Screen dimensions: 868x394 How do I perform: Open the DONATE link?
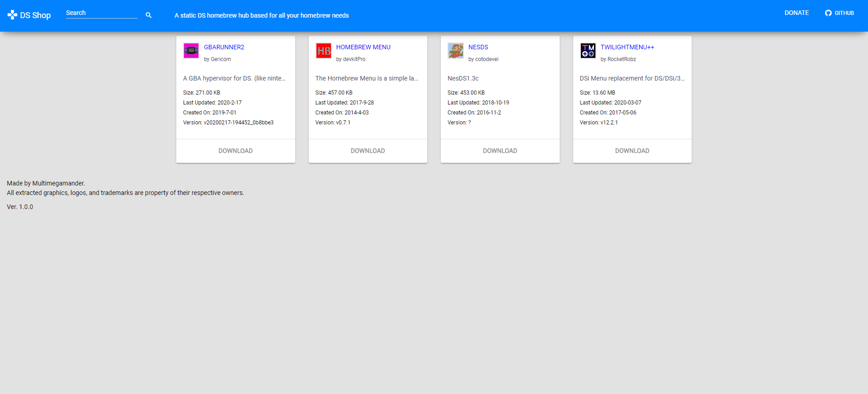point(797,13)
